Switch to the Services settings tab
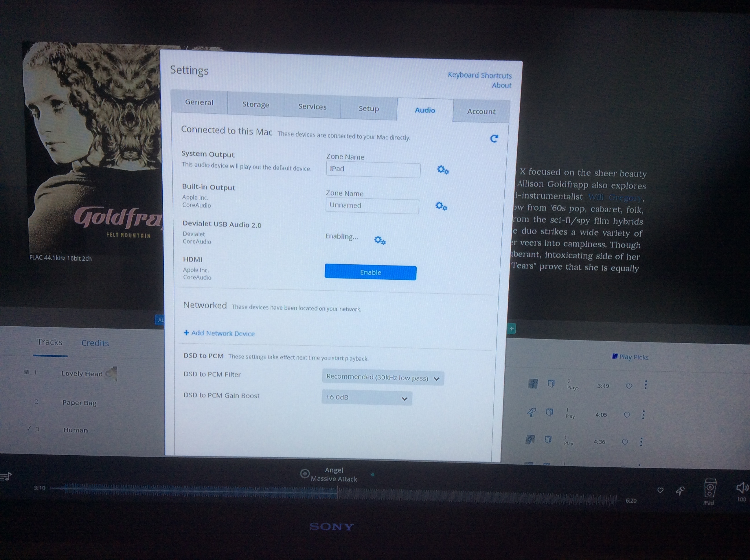750x560 pixels. [312, 106]
